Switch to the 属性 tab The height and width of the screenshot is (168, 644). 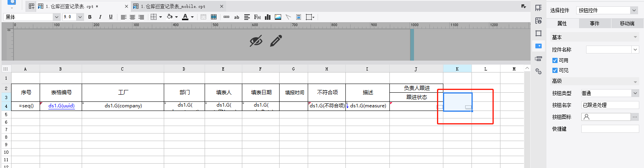point(562,23)
